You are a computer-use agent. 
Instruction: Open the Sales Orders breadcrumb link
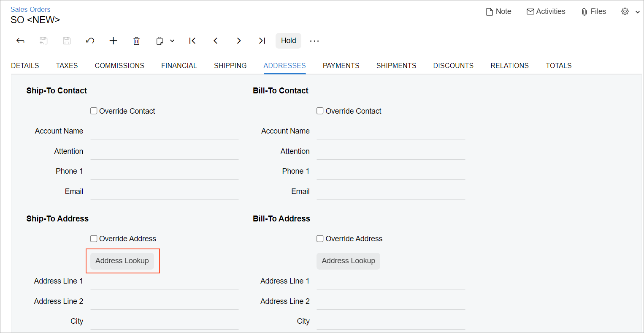coord(30,9)
